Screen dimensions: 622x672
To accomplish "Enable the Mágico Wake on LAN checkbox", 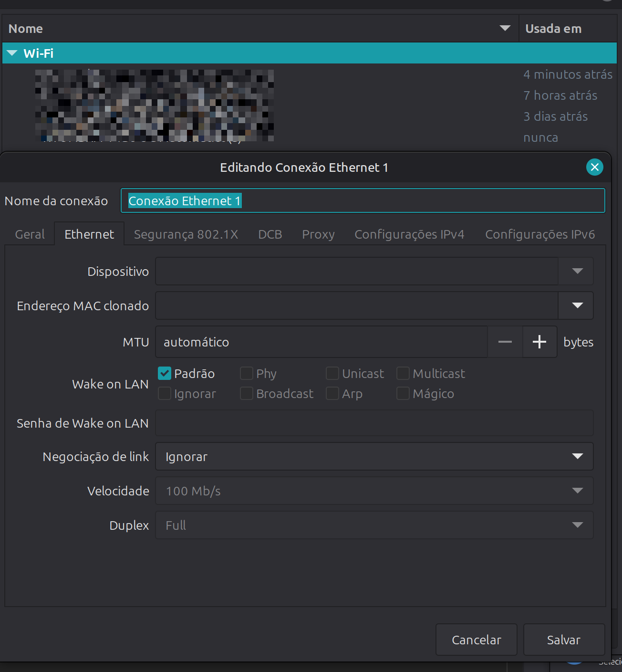I will [403, 393].
